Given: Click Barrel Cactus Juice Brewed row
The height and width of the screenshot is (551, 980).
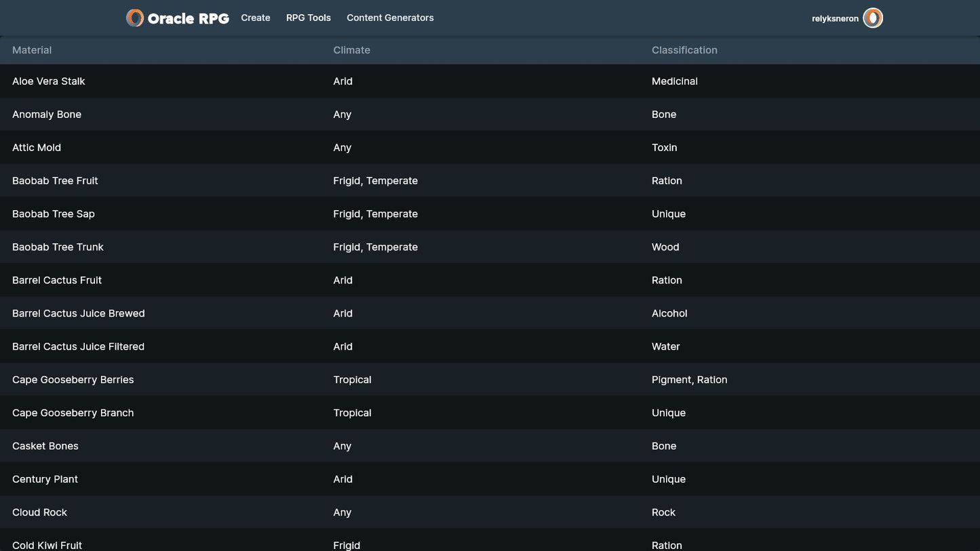Looking at the screenshot, I should [79, 314].
